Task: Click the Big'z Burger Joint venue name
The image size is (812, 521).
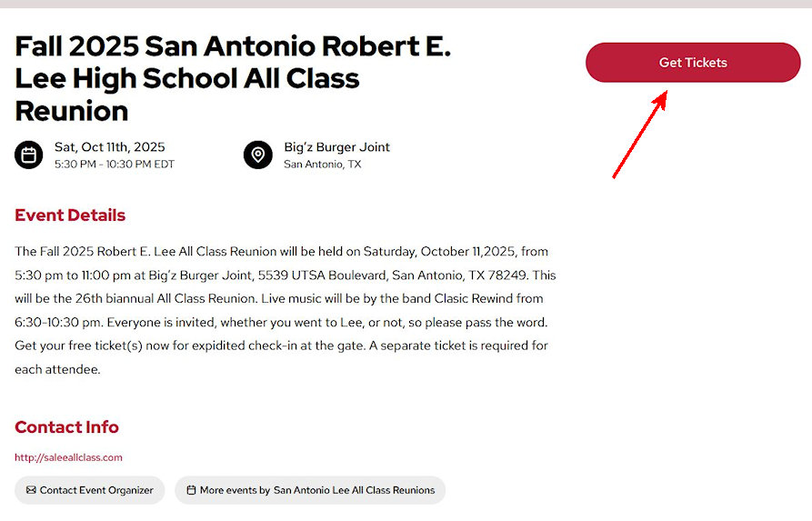Action: (x=336, y=146)
